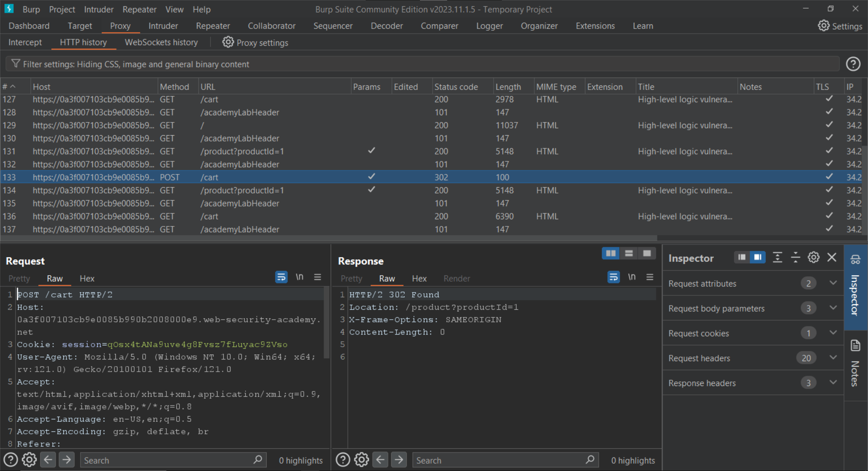Expand Request attributes section
Screen dimensions: 868x471
click(x=833, y=283)
